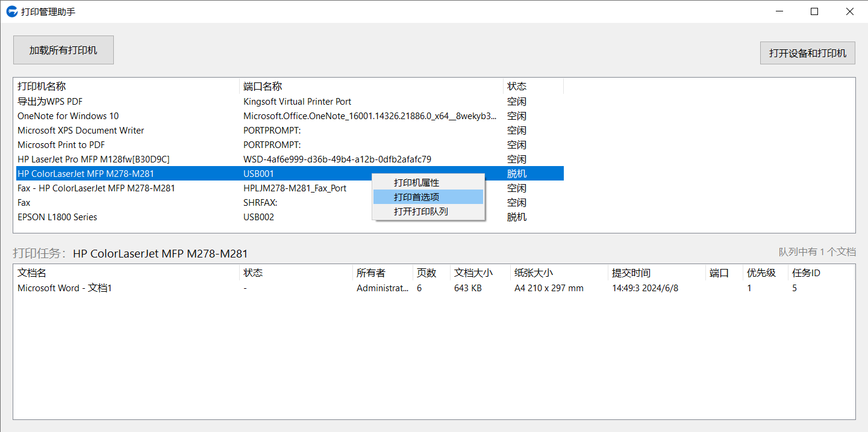Image resolution: width=868 pixels, height=432 pixels.
Task: Select the Fax printer with SHRFAX: port
Action: tap(289, 203)
